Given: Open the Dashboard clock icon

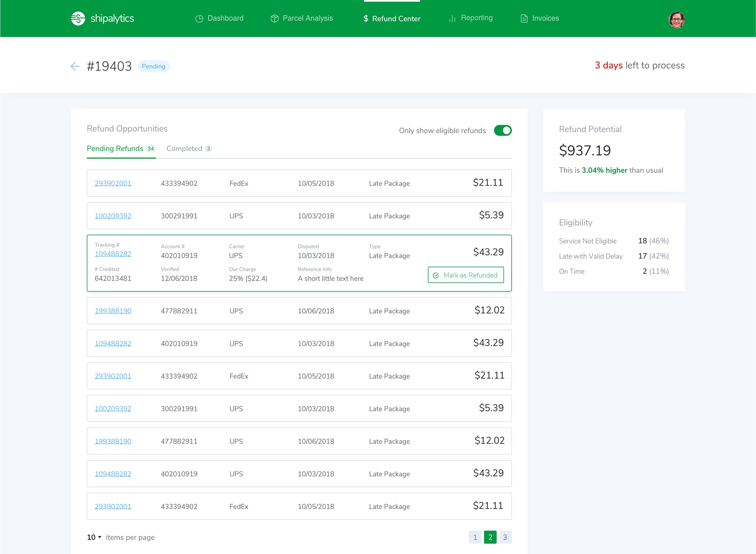Looking at the screenshot, I should pos(199,19).
